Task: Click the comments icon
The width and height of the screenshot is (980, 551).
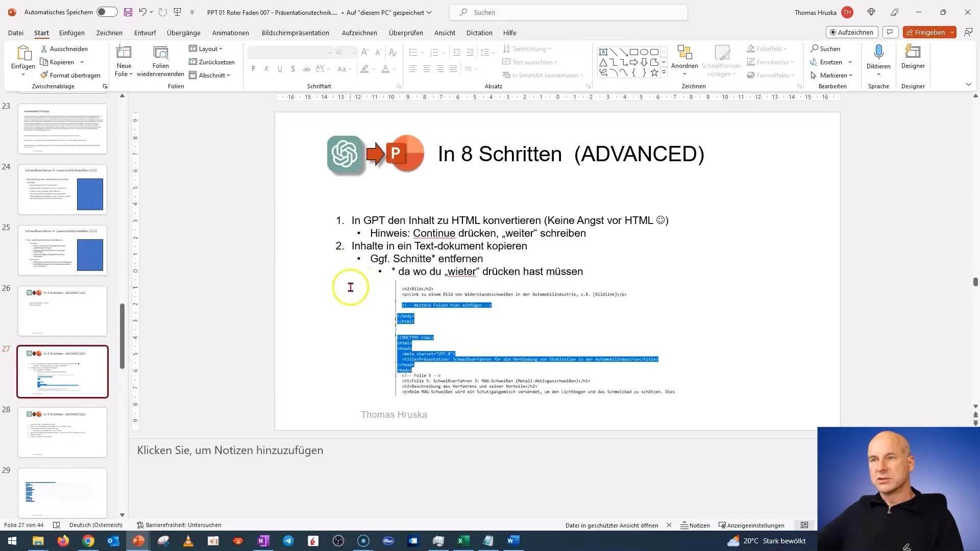Action: (890, 32)
